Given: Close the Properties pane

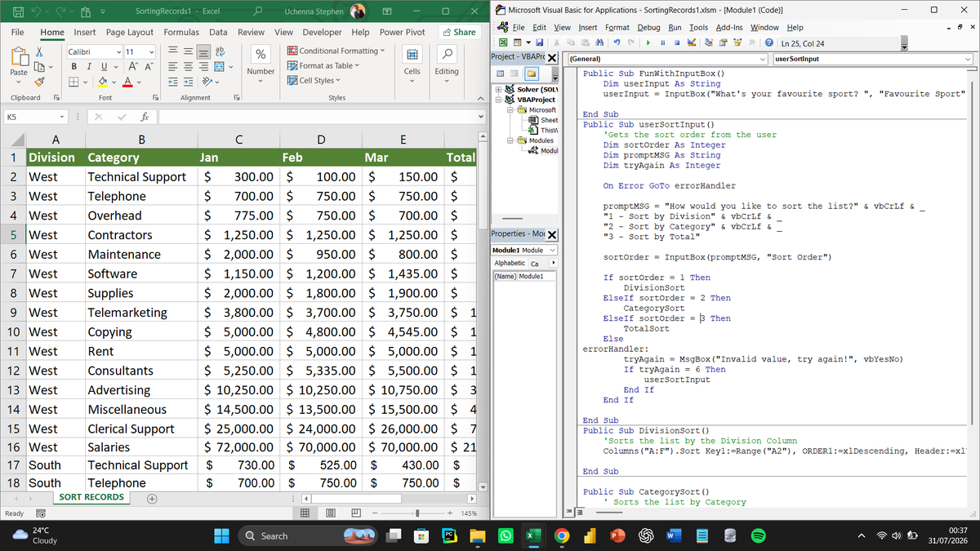Looking at the screenshot, I should (x=551, y=235).
